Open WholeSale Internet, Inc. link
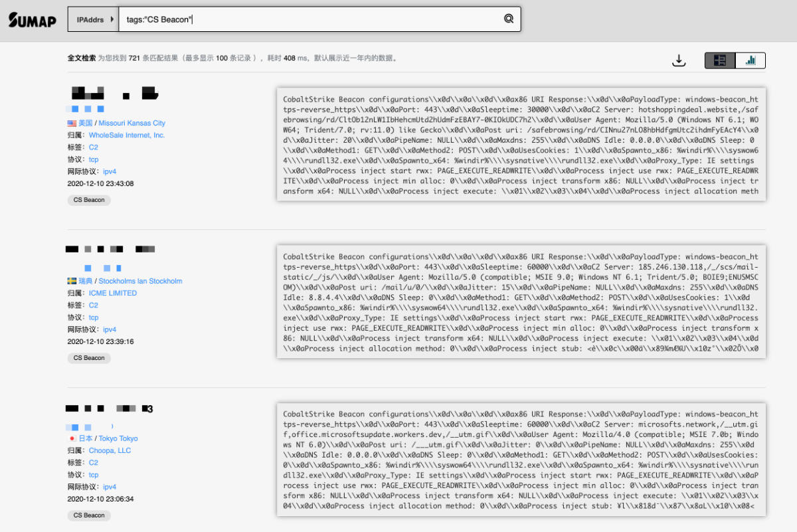The height and width of the screenshot is (532, 797). (127, 135)
